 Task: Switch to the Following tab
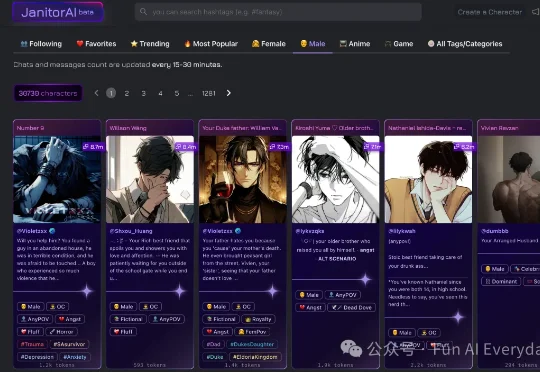point(41,44)
